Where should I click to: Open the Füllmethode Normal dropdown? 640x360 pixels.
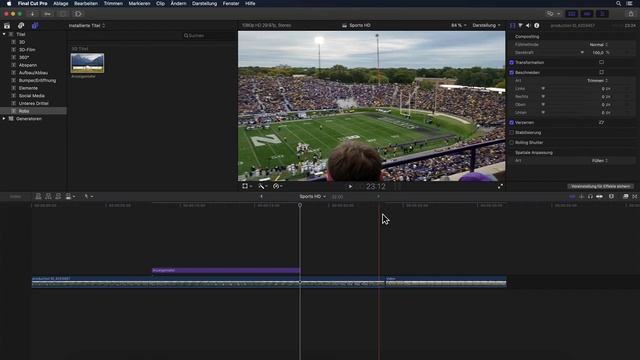[x=599, y=44]
